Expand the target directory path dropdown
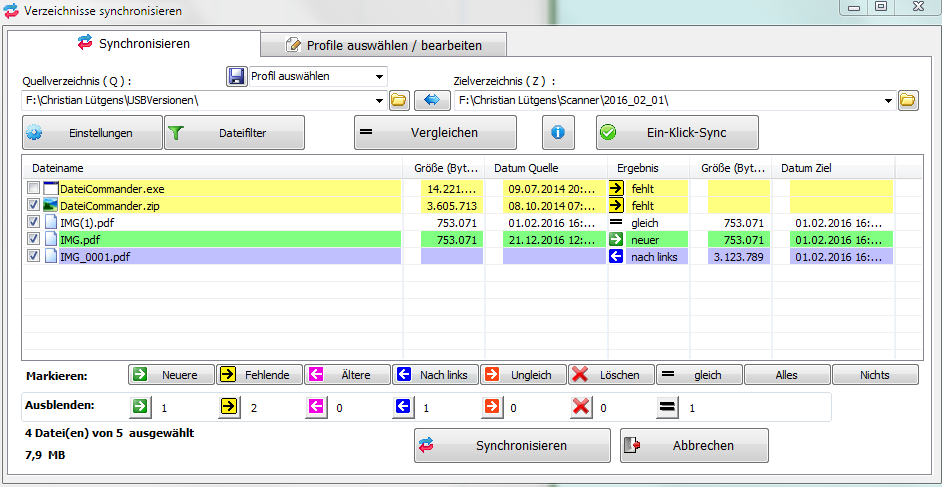This screenshot has height=487, width=942. click(x=889, y=100)
